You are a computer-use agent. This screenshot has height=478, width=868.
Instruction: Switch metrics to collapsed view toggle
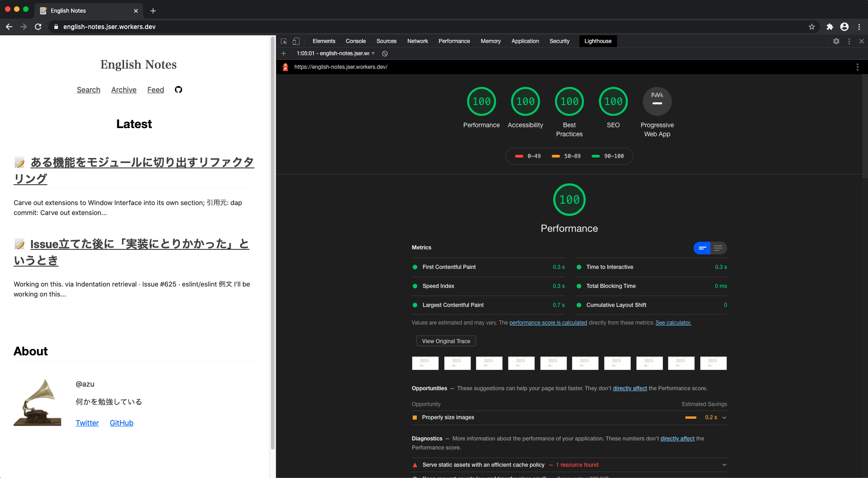(702, 248)
